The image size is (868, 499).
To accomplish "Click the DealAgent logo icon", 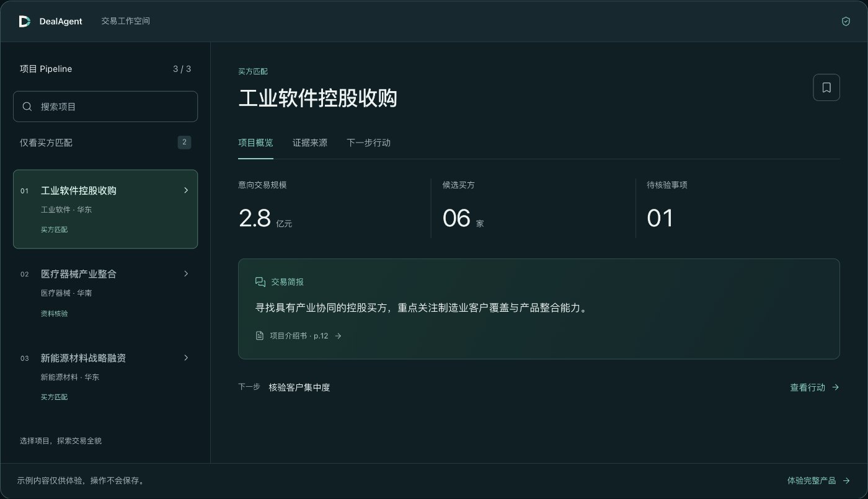I will click(25, 21).
